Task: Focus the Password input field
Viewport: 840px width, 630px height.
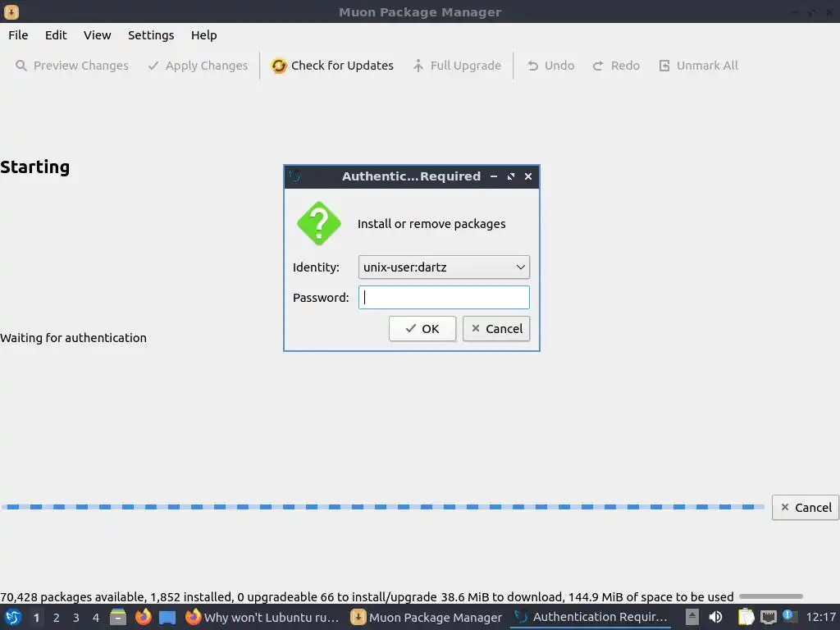Action: point(444,297)
